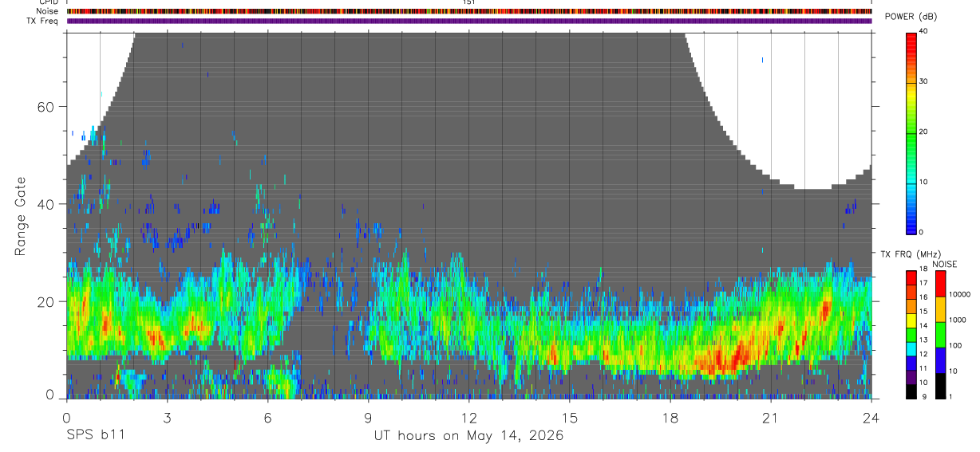The image size is (980, 452).
Task: Click the 10 tick on the NOISE legend
Action: (x=952, y=371)
